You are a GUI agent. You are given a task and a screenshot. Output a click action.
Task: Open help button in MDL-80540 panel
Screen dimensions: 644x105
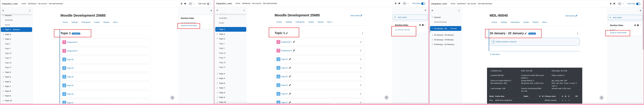[x=602, y=98]
